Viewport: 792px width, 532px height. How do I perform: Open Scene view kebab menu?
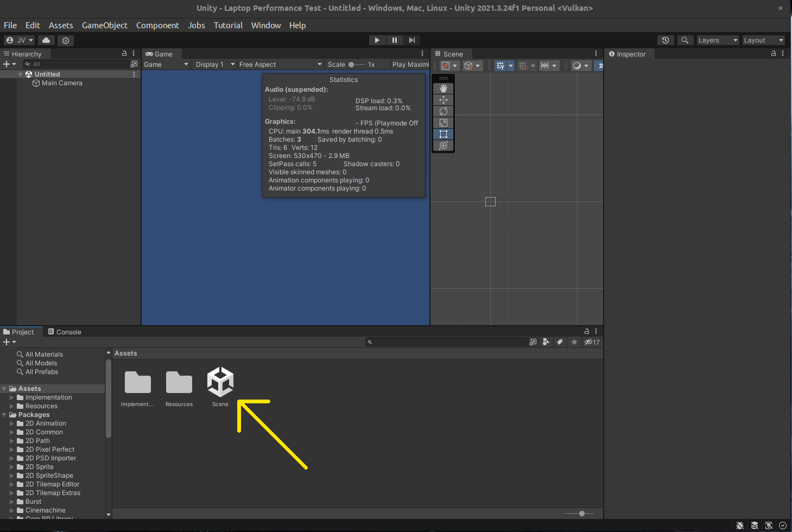click(596, 53)
